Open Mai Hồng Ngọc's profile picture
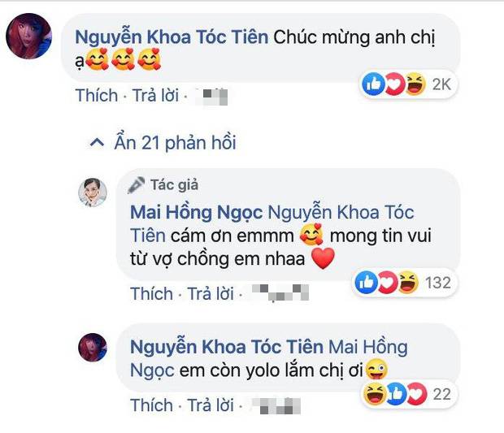The image size is (504, 433). click(x=93, y=193)
